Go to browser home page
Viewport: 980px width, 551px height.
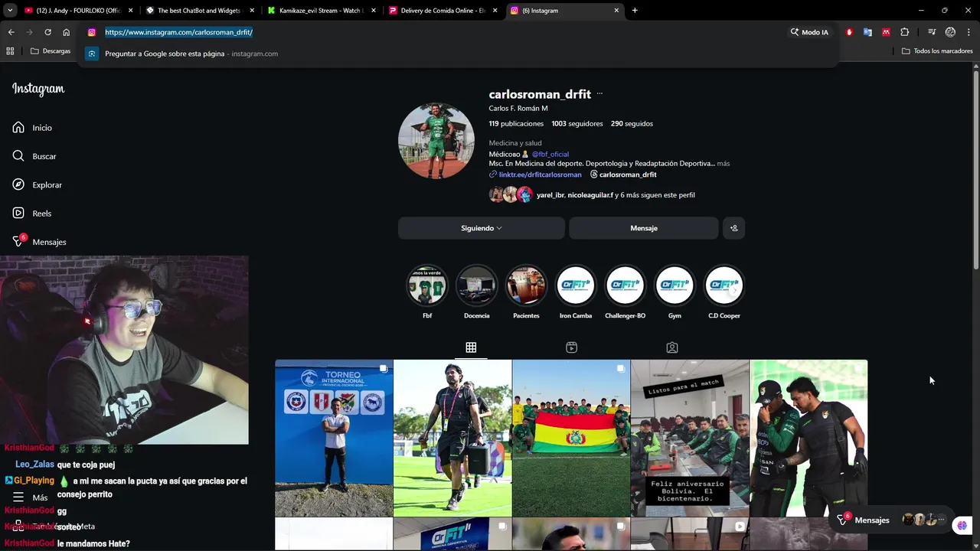tap(66, 32)
